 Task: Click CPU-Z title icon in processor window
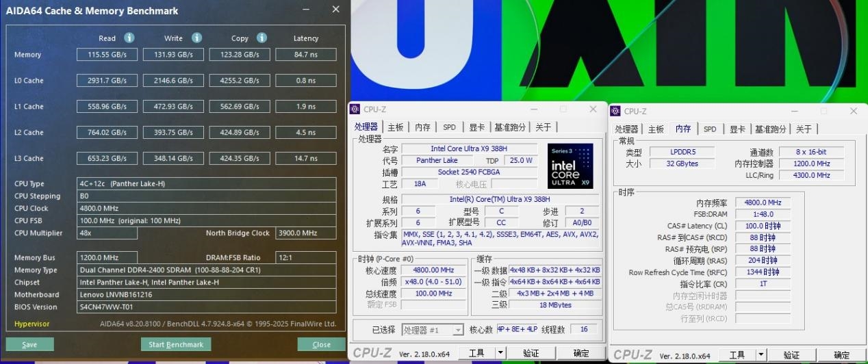click(x=355, y=109)
